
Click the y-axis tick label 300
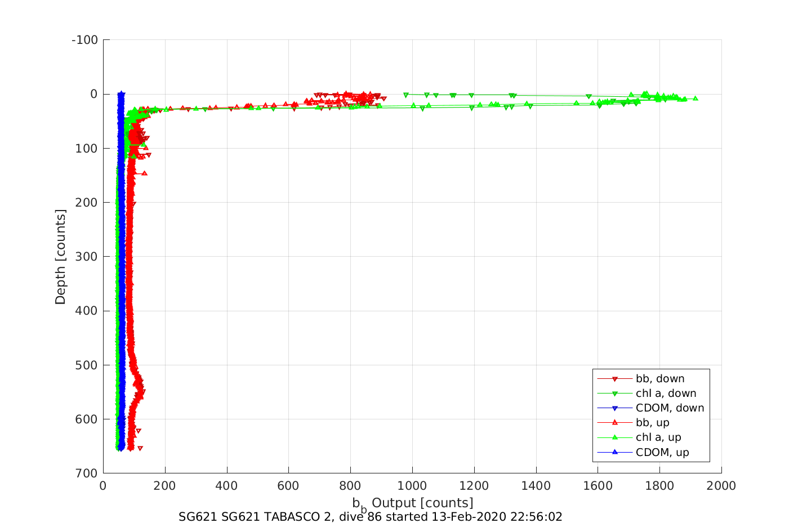click(87, 257)
